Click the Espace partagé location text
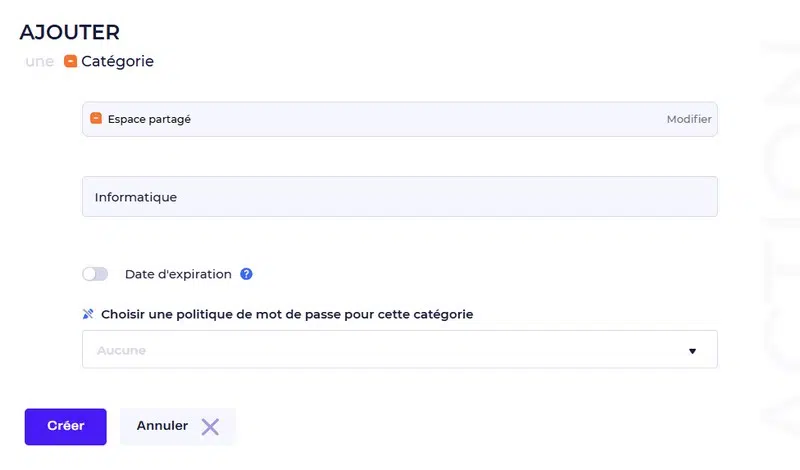Screen dimensions: 800x470 tap(149, 119)
